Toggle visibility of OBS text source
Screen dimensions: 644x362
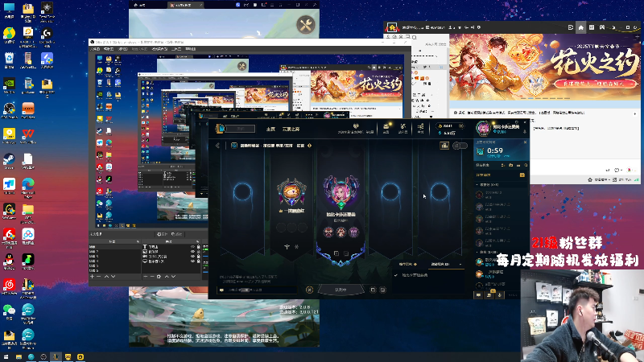coord(192,247)
